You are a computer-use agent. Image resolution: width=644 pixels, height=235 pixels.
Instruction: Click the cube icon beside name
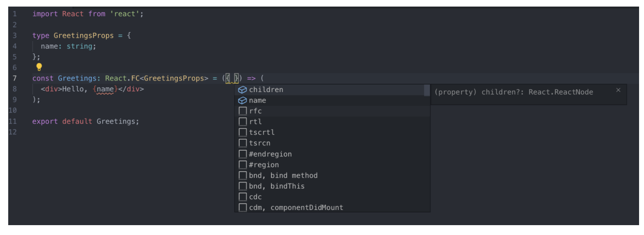[242, 100]
